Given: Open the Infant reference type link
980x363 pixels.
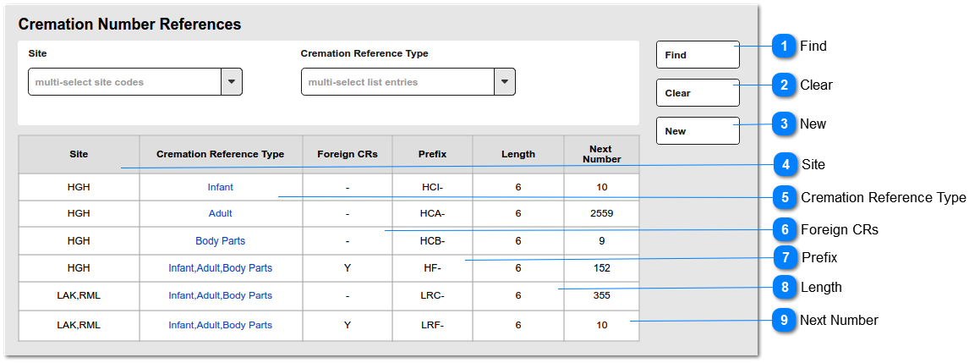Looking at the screenshot, I should click(220, 187).
